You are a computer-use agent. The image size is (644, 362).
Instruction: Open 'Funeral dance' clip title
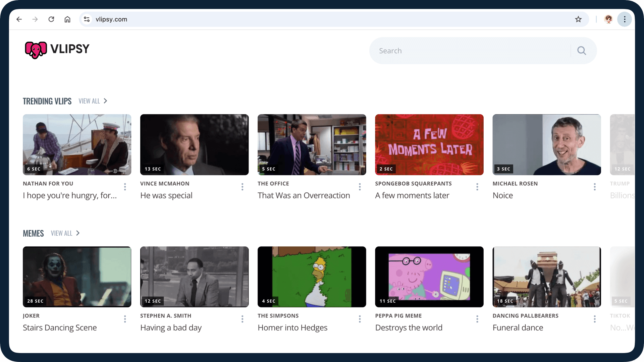pos(518,328)
